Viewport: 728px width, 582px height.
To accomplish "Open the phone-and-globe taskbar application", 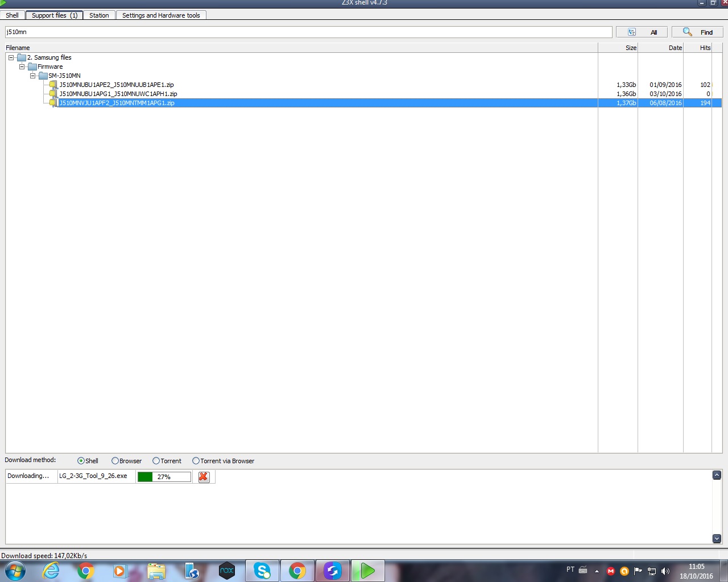I will point(192,571).
